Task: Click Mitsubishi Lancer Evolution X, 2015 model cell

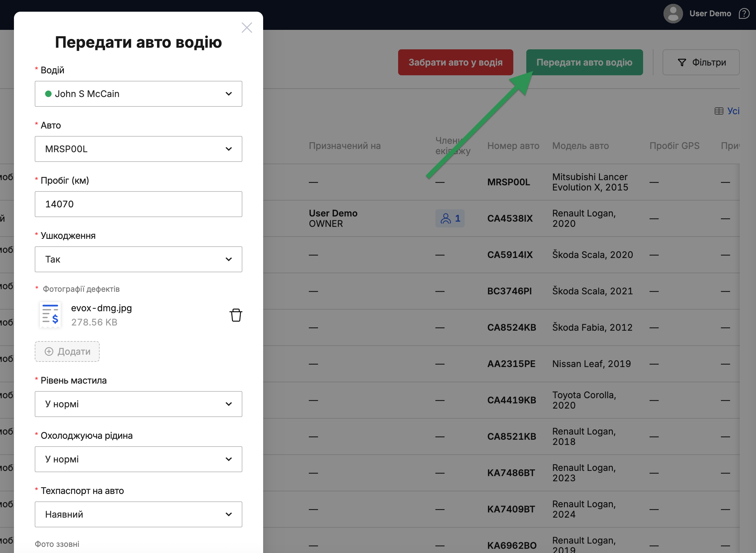Action: [590, 182]
